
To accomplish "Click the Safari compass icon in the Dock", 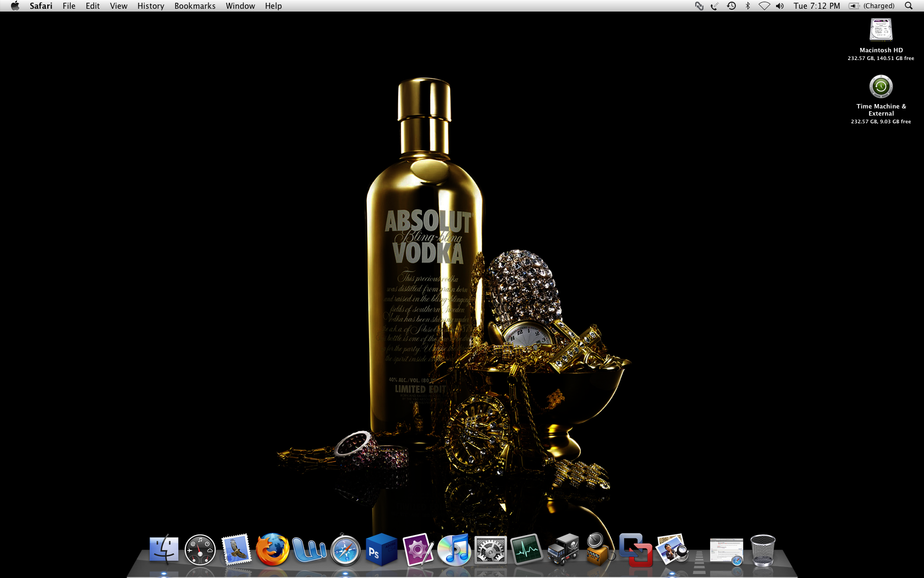I will pos(345,550).
